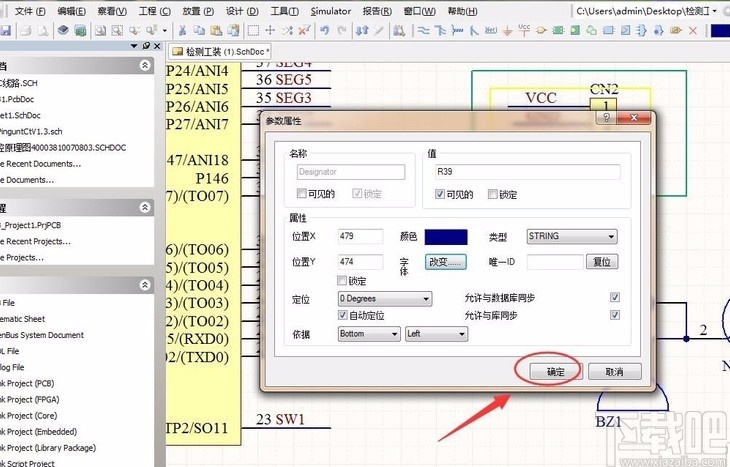Click the 唯一ID text field
The image size is (730, 467).
pyautogui.click(x=555, y=262)
